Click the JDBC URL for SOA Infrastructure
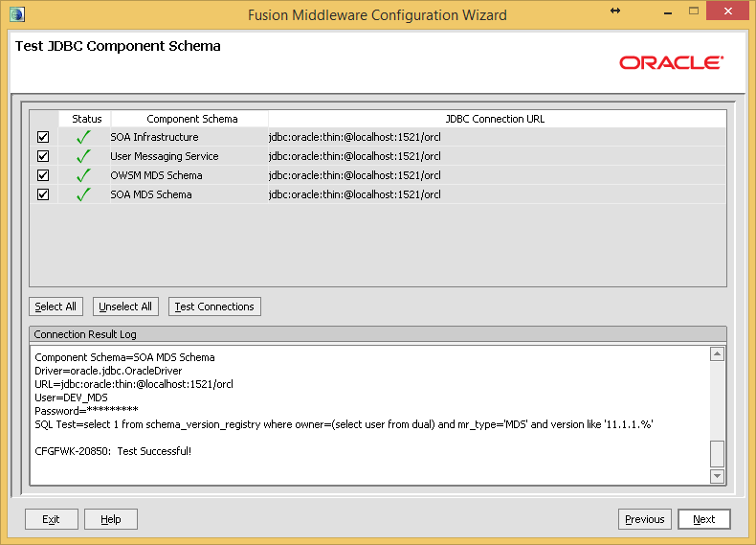756x545 pixels. coord(355,137)
